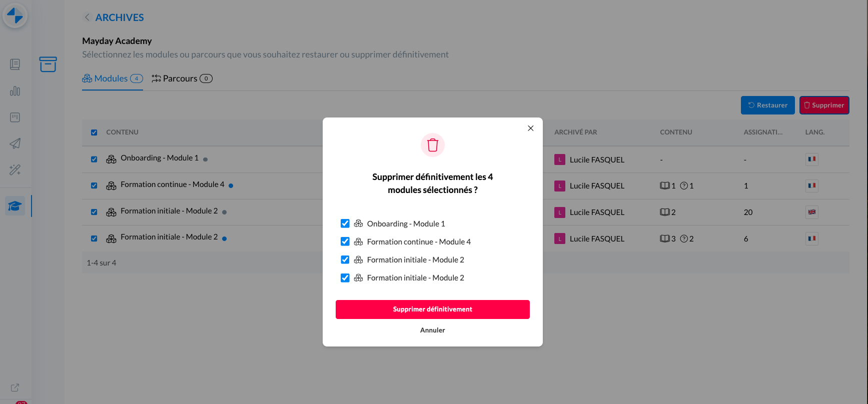Open the analytics bar chart icon
This screenshot has width=868, height=404.
pyautogui.click(x=15, y=91)
